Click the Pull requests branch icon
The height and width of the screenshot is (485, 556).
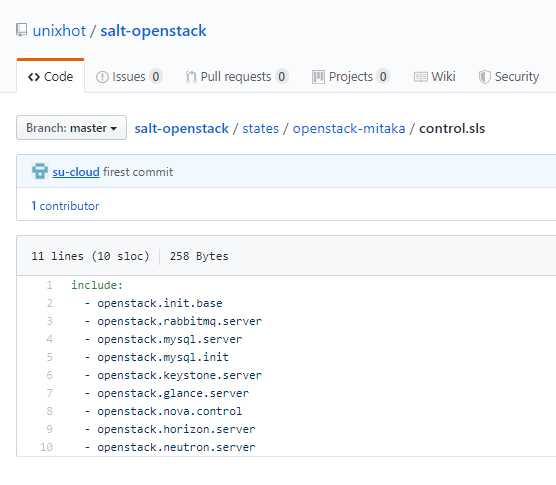click(191, 77)
